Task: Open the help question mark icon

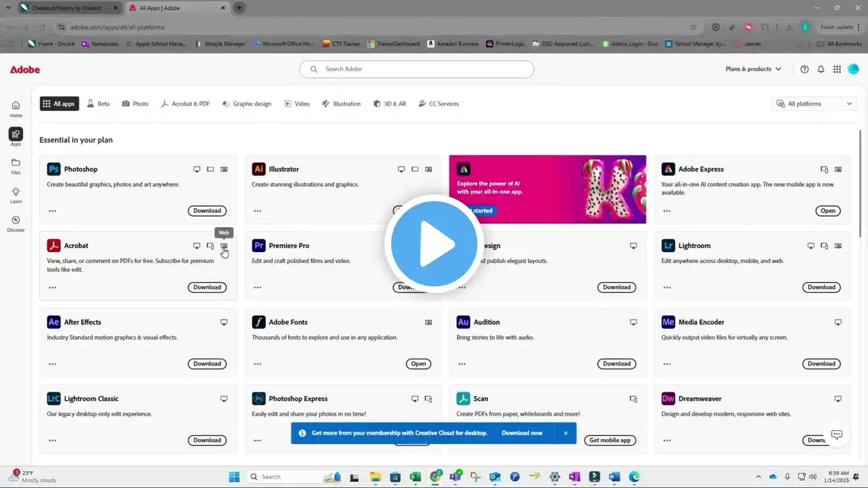Action: [804, 69]
